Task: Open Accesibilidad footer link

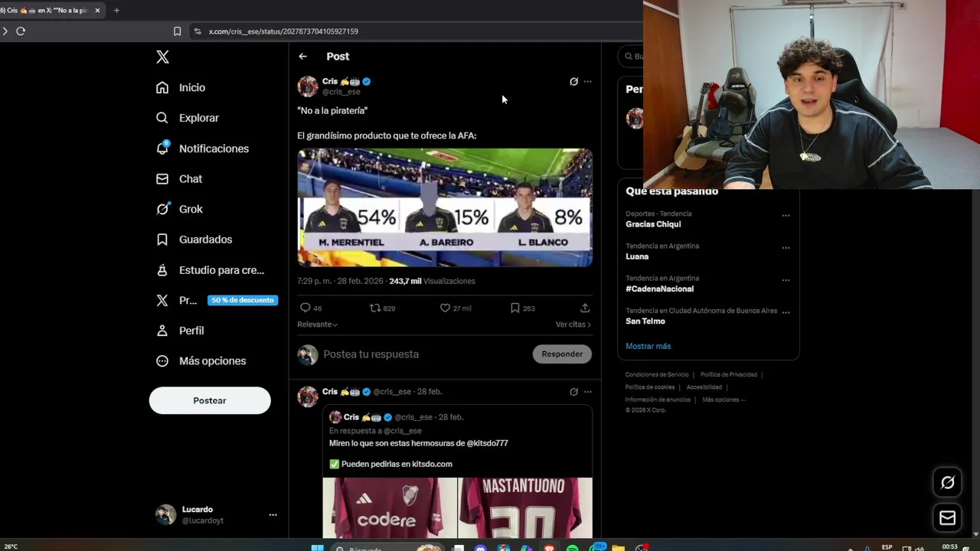Action: pyautogui.click(x=704, y=387)
